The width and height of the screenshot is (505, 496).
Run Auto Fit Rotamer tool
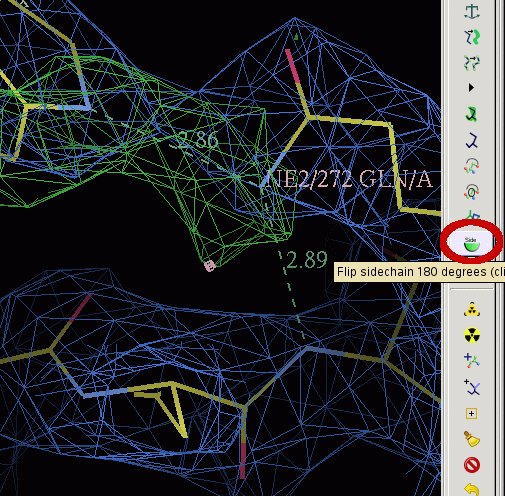click(471, 114)
